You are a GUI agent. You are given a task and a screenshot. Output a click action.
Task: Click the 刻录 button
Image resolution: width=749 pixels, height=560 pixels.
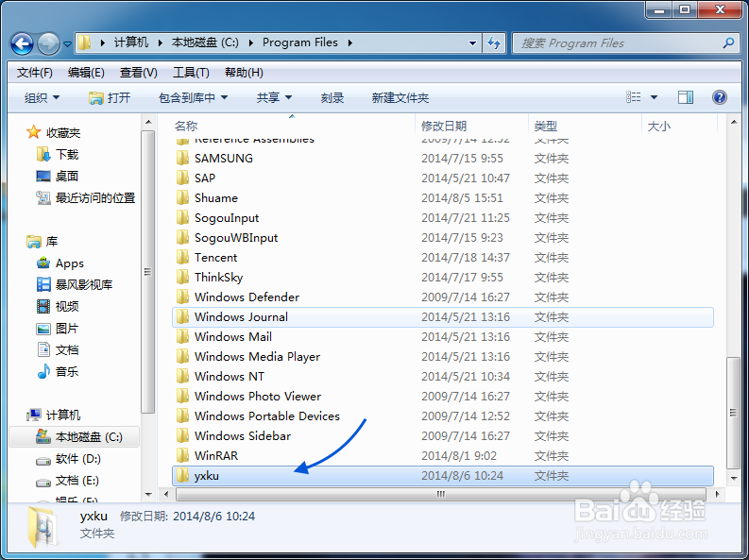point(332,98)
